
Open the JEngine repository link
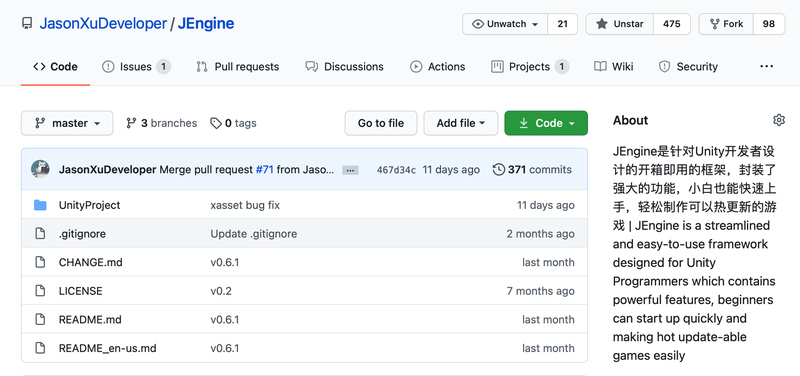tap(206, 23)
